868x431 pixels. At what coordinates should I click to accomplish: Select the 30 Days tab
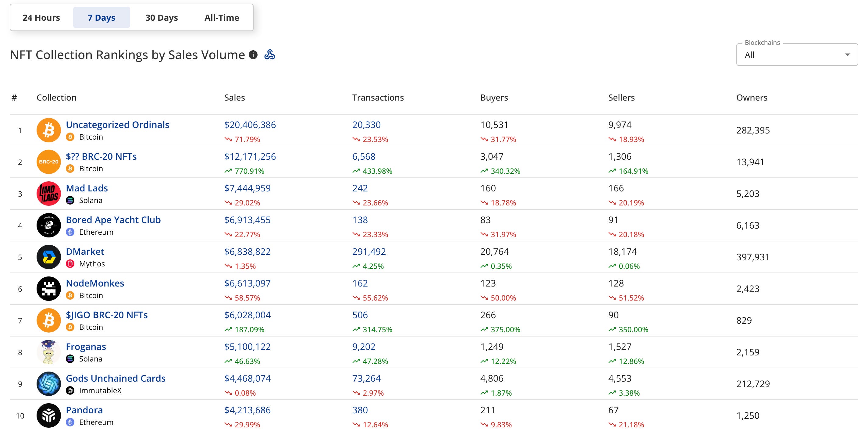pos(162,17)
